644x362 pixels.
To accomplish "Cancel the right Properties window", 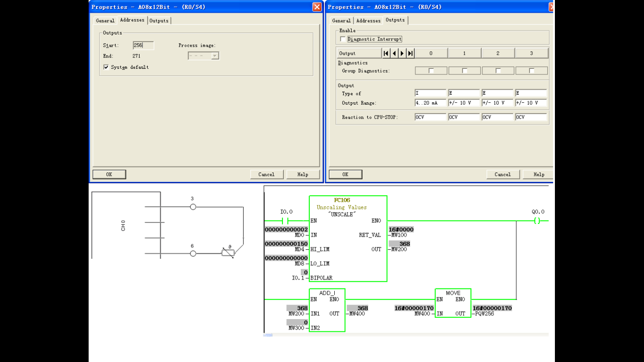I will 503,174.
